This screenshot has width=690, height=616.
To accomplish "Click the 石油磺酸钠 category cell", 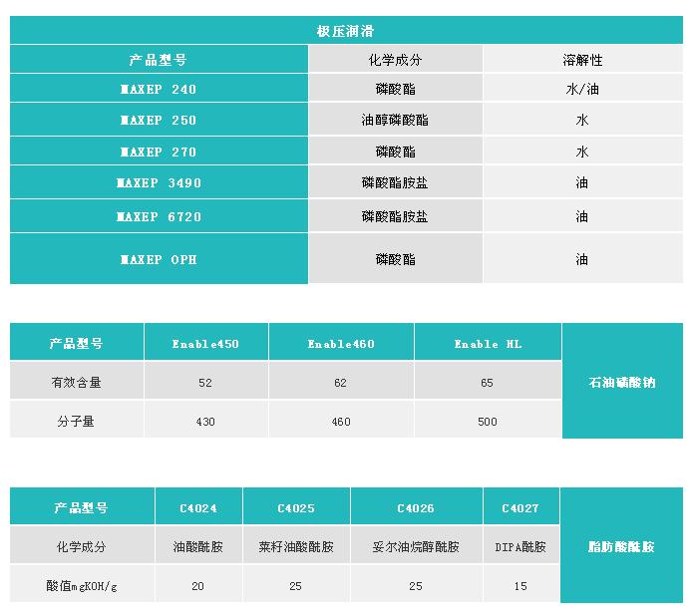I will 622,381.
